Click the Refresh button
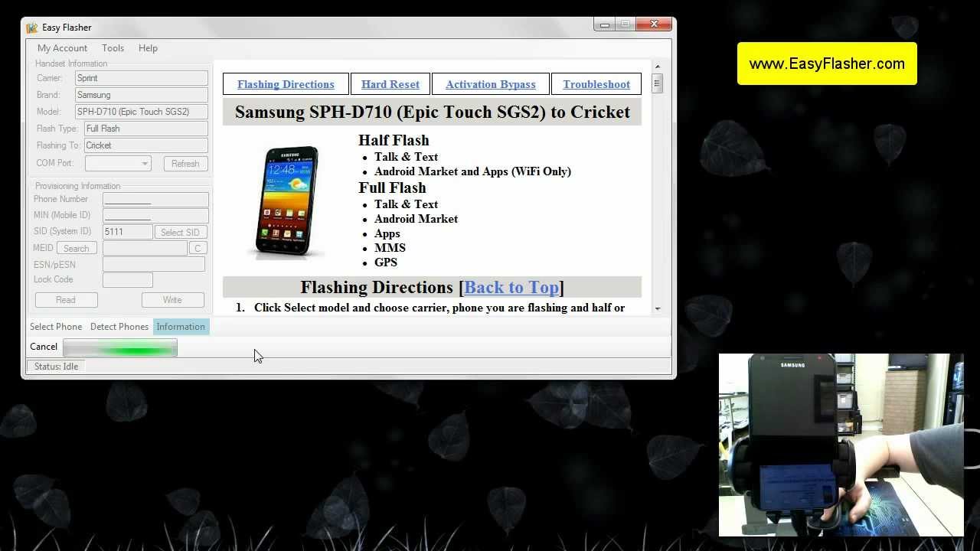The height and width of the screenshot is (551, 980). point(185,164)
